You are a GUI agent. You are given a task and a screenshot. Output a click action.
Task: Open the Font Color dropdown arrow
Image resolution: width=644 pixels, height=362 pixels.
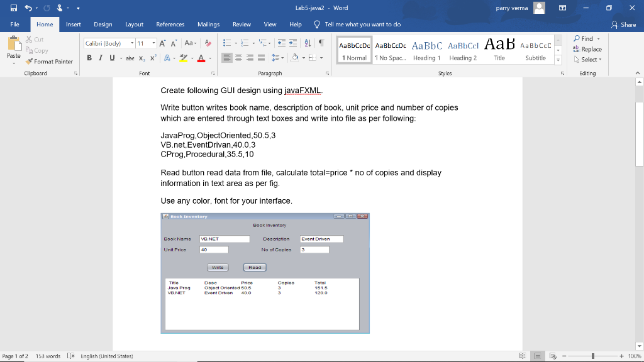tap(209, 58)
